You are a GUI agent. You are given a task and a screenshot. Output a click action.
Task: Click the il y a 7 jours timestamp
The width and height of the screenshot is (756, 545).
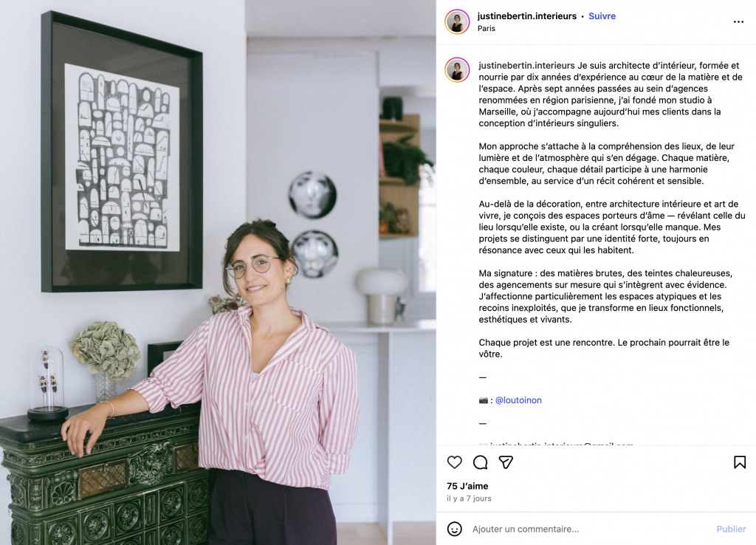click(x=469, y=498)
